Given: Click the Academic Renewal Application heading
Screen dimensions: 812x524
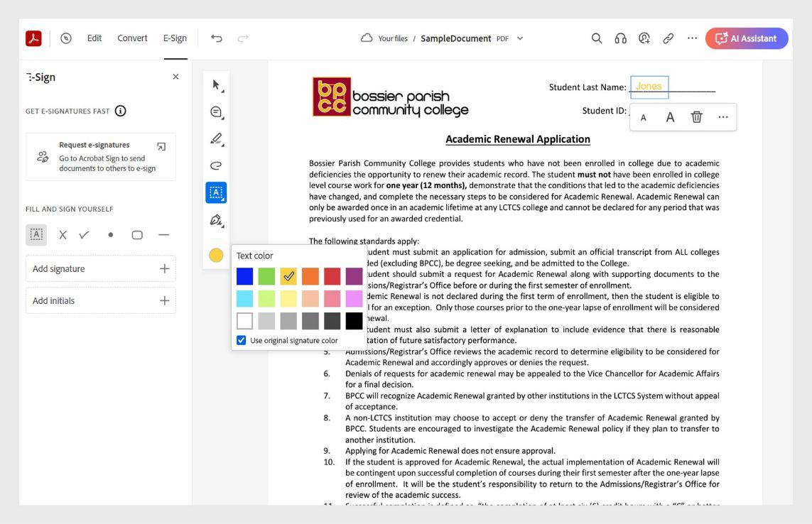Looking at the screenshot, I should pos(518,139).
